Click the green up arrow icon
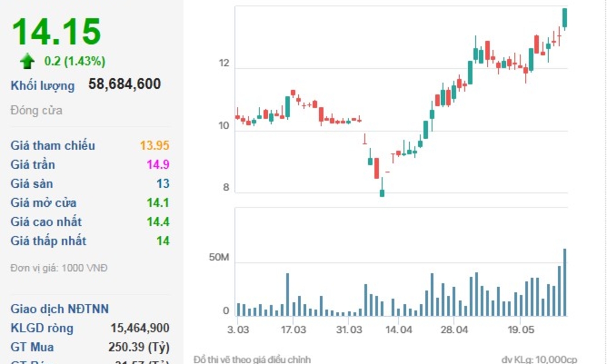 [x=27, y=61]
